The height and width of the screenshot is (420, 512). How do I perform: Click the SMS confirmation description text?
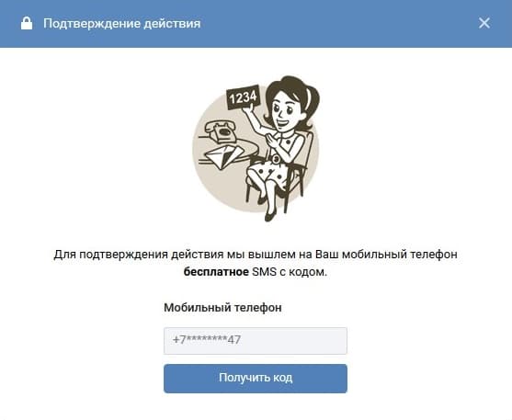coord(256,263)
